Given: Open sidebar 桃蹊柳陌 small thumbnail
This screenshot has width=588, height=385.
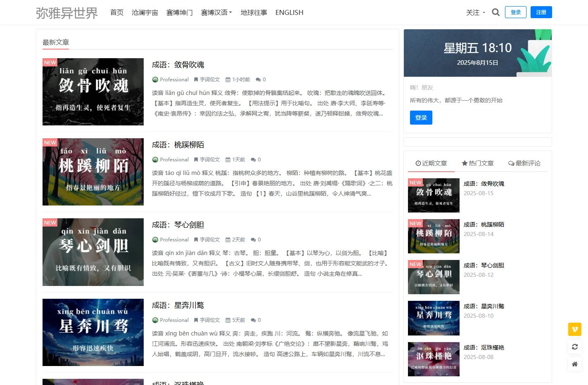Looking at the screenshot, I should (434, 236).
